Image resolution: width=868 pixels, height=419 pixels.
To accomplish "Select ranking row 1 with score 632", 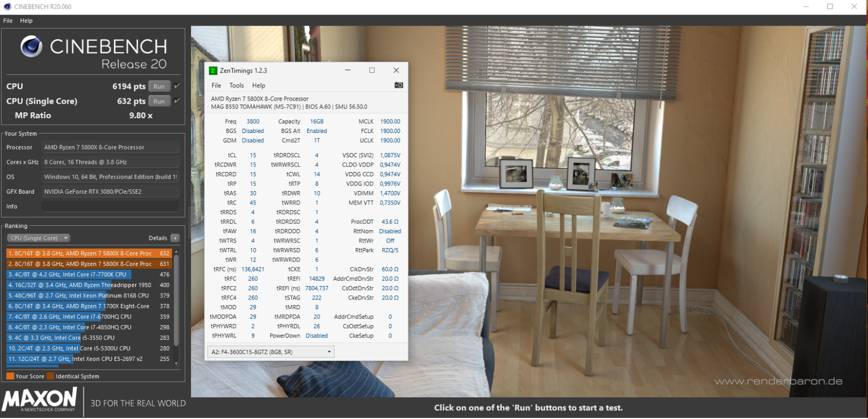I will click(x=89, y=253).
